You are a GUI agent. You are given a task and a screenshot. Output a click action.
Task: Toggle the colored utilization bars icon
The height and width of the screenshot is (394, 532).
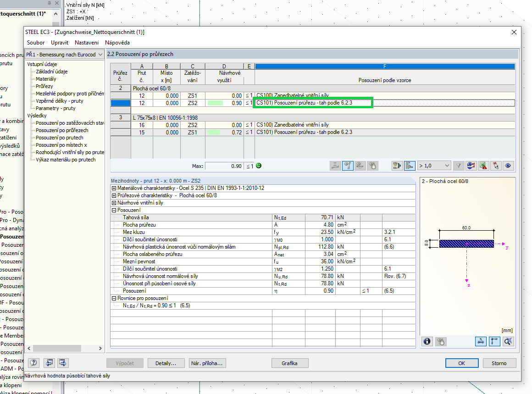410,166
